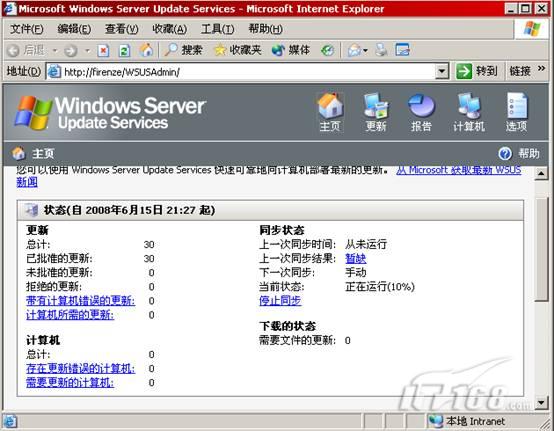Click the 停止同步 link
Screen dimensions: 554x431
(x=280, y=301)
